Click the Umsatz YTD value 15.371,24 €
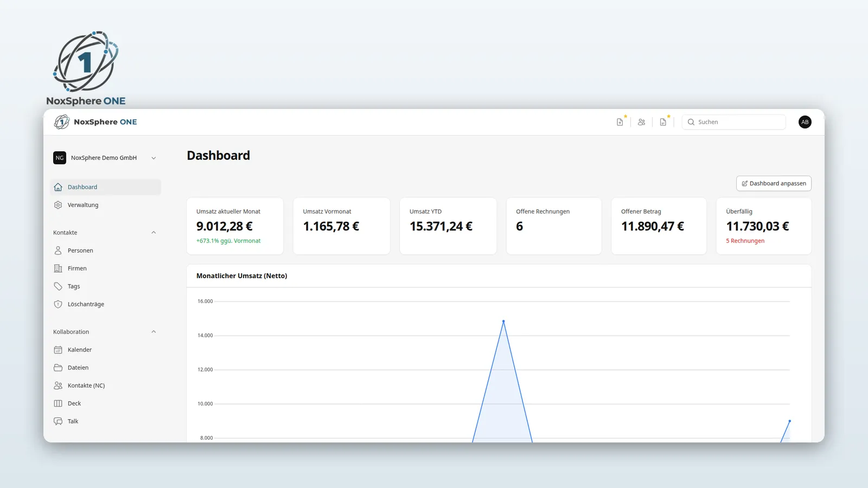This screenshot has height=488, width=868. 441,226
